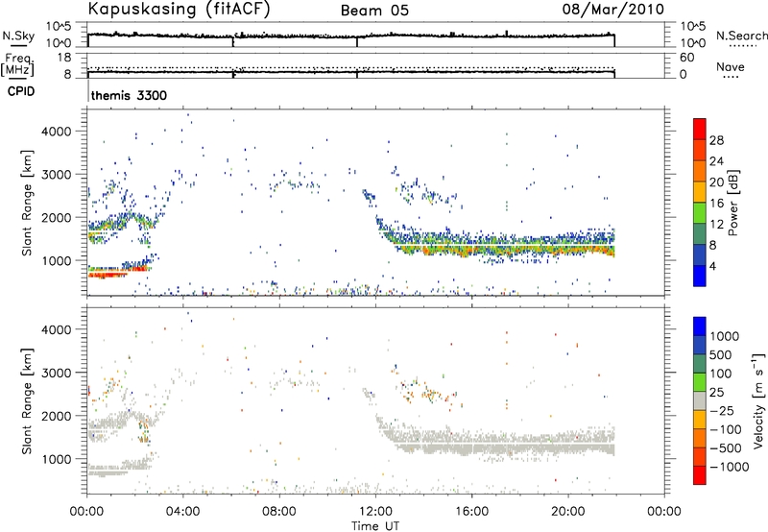Click the 'N.Sky' axis label
The width and height of the screenshot is (768, 532).
coord(18,36)
